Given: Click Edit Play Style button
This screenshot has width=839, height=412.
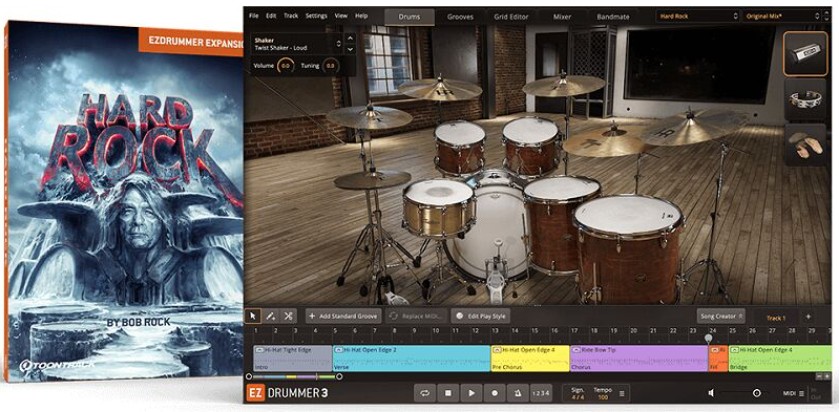Looking at the screenshot, I should [480, 316].
